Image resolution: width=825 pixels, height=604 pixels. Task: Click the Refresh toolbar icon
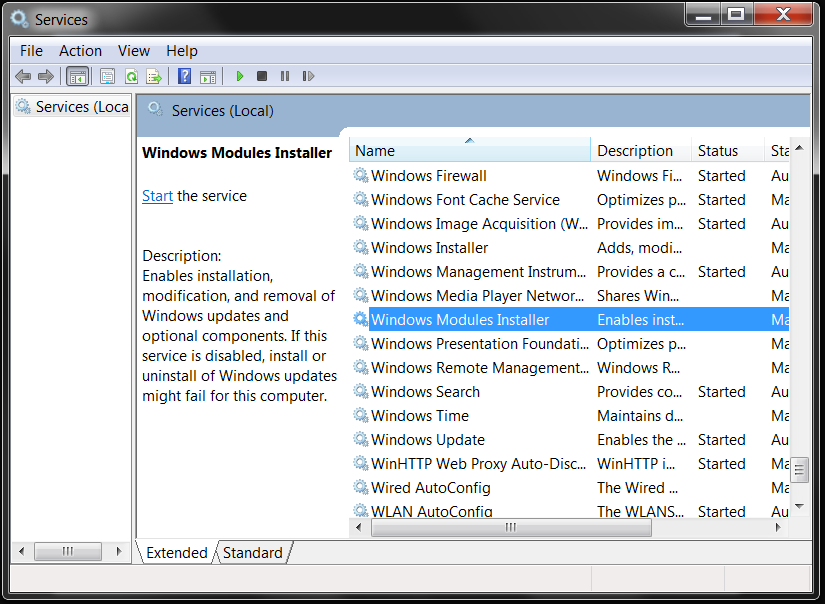131,76
